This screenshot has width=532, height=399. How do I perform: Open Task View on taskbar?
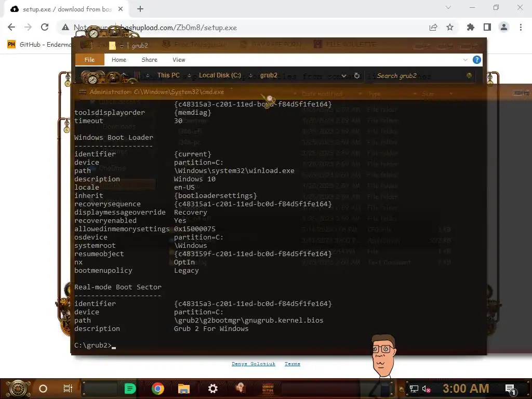click(x=68, y=389)
